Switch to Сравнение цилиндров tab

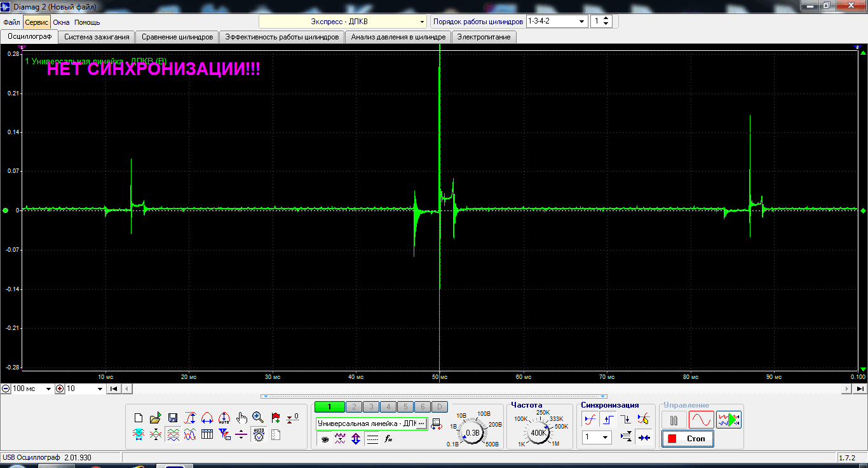[177, 37]
